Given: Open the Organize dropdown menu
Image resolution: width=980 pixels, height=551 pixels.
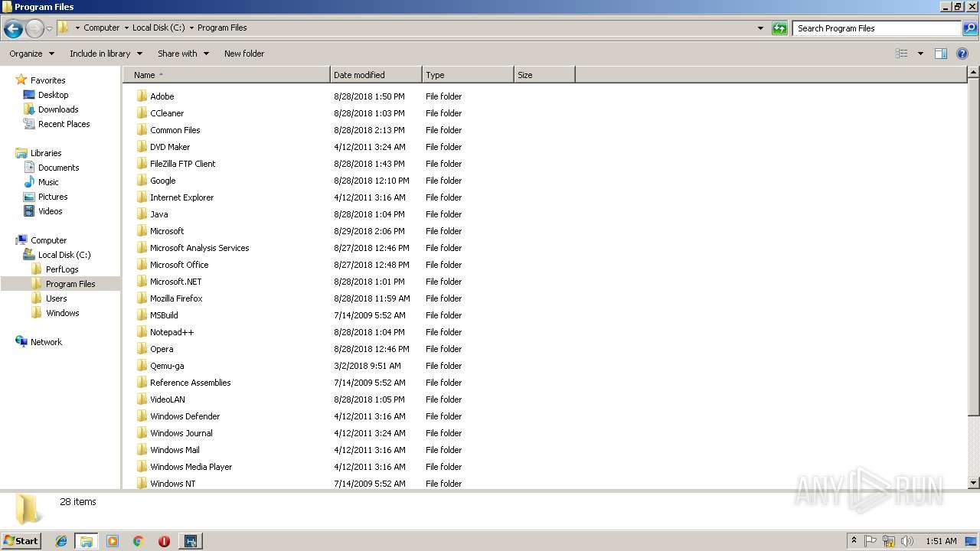Looking at the screenshot, I should (x=32, y=54).
